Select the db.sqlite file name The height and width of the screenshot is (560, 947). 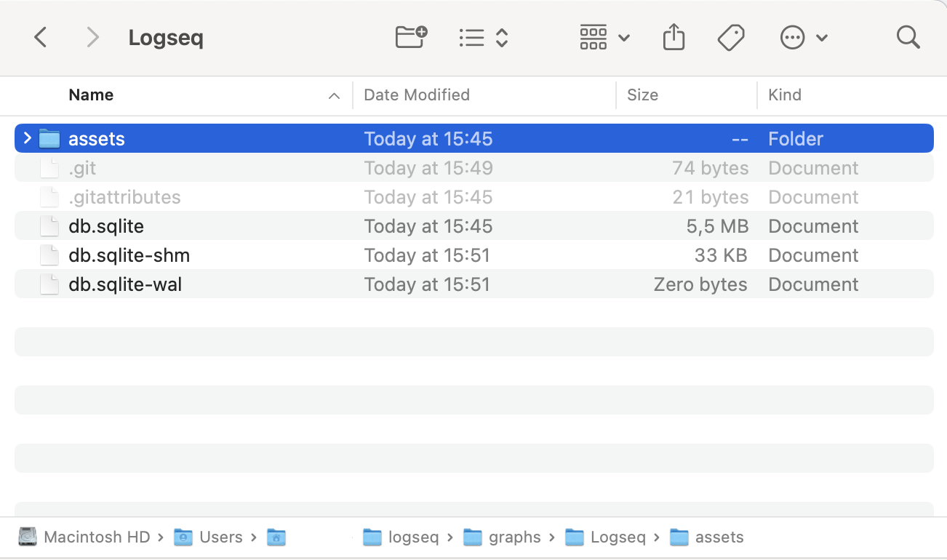coord(106,226)
